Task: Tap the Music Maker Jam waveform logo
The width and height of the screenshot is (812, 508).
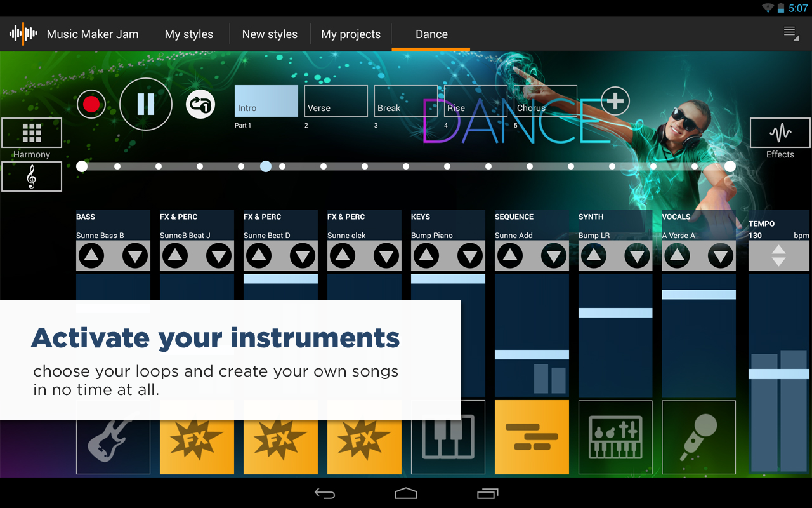Action: (x=23, y=34)
